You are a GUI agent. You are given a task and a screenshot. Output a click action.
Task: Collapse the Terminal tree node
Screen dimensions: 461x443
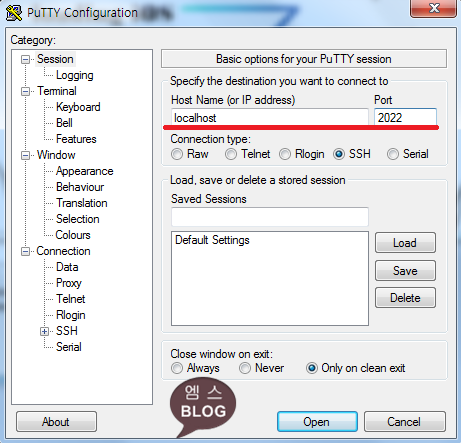click(25, 91)
